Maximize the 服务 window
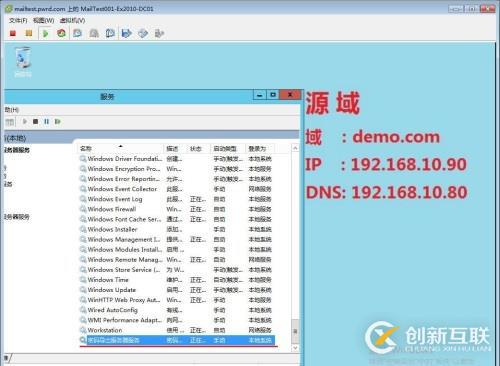This screenshot has height=366, width=500. (273, 95)
